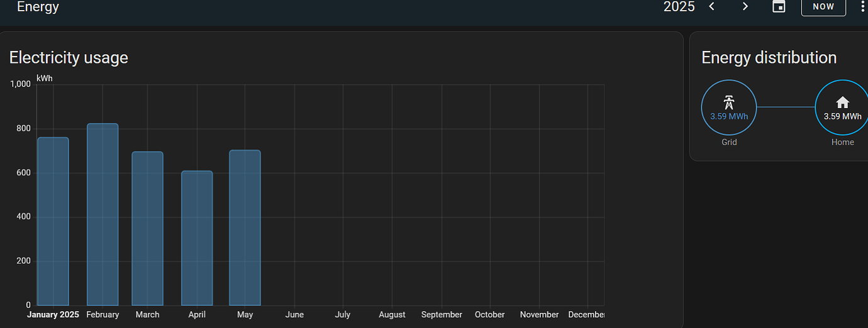Image resolution: width=868 pixels, height=328 pixels.
Task: Go to the previous year
Action: [x=712, y=6]
